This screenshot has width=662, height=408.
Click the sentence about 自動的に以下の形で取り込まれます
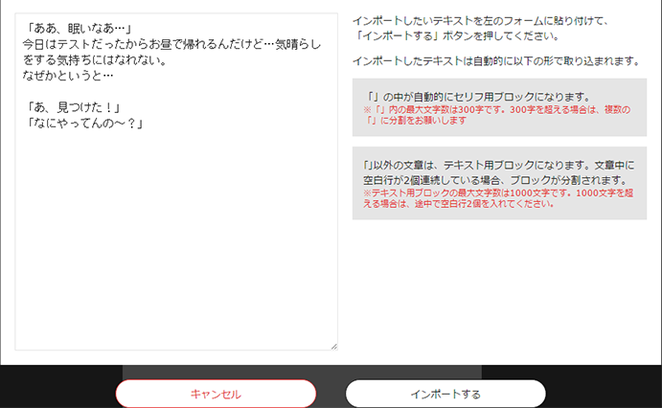point(496,61)
